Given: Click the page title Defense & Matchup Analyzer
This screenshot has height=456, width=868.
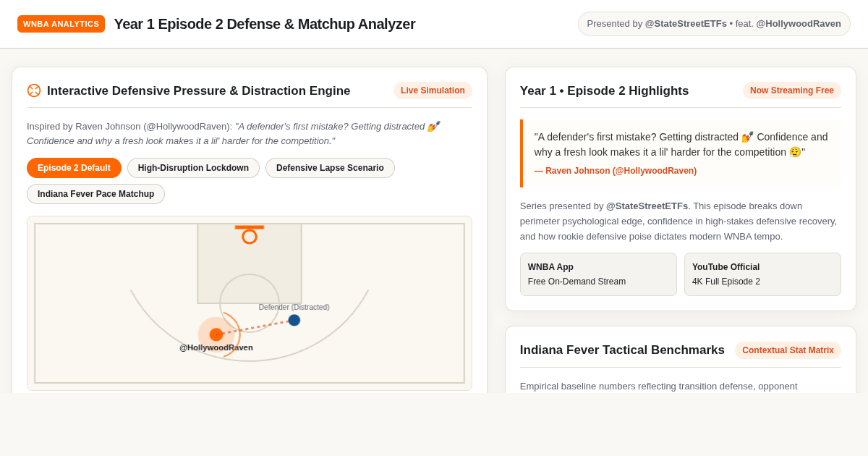Looking at the screenshot, I should (x=265, y=24).
